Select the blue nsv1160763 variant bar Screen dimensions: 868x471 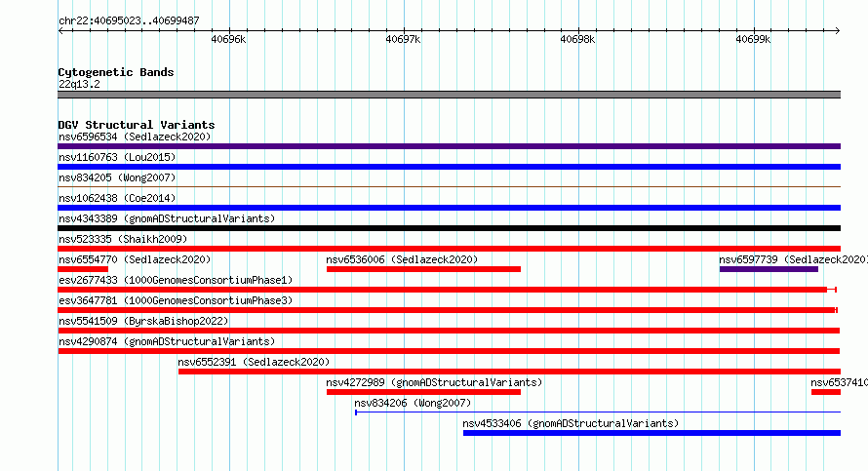pos(449,167)
